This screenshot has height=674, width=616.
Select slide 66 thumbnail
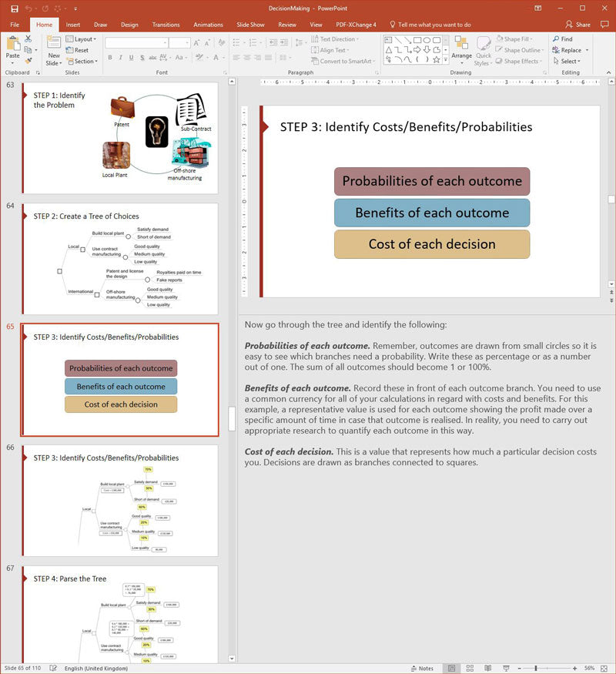[120, 501]
